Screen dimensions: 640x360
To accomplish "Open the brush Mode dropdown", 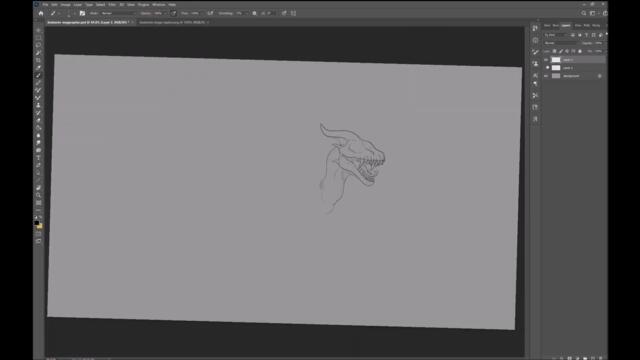I will [x=117, y=13].
